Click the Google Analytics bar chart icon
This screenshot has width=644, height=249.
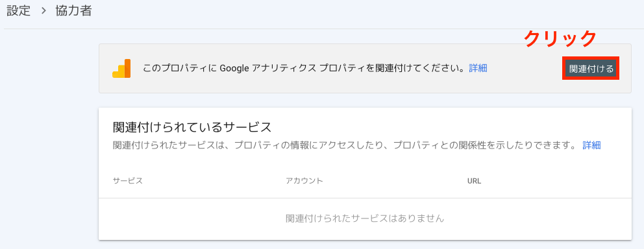[121, 69]
